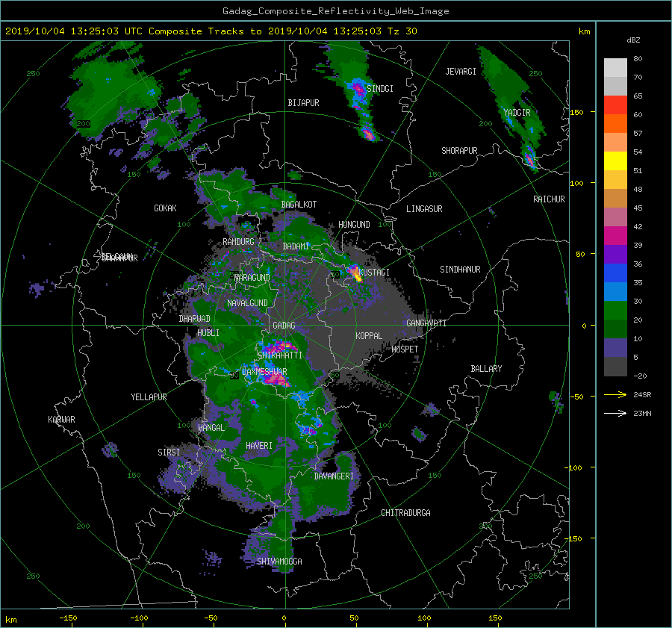The image size is (672, 628).
Task: Click the GOKAK city label
Action: pos(165,208)
